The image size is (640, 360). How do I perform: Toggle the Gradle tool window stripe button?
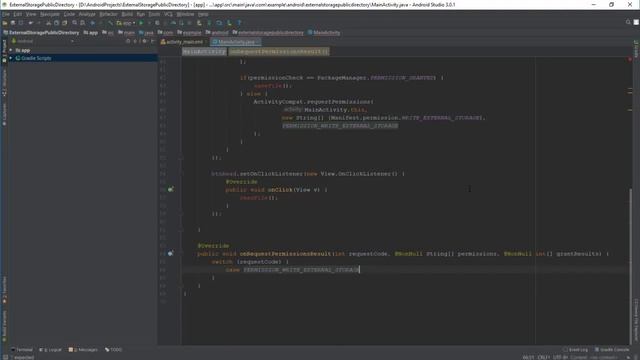636,49
